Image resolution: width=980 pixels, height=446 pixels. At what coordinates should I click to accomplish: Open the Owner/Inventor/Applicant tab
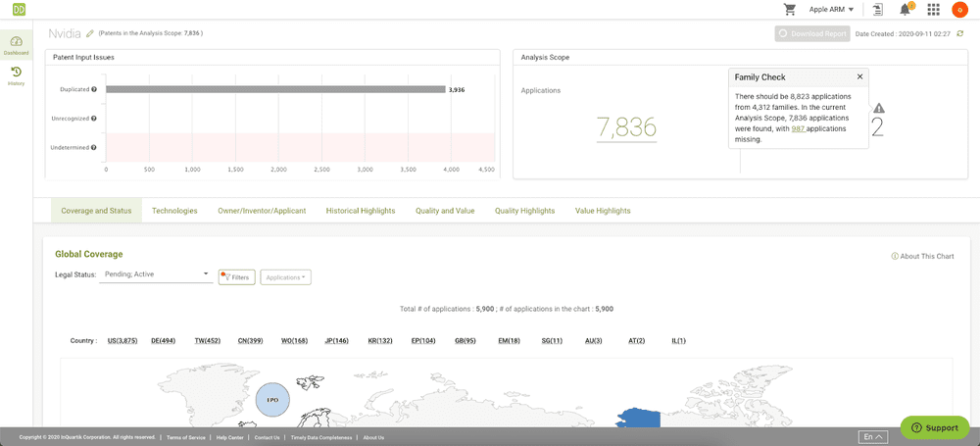262,211
